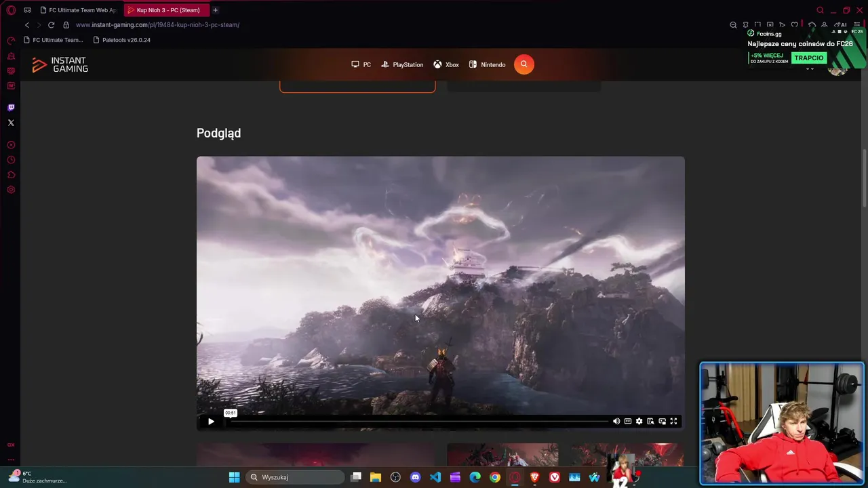Open Microsoft Edge from the taskbar
Viewport: 868px width, 488px height.
coord(475,477)
